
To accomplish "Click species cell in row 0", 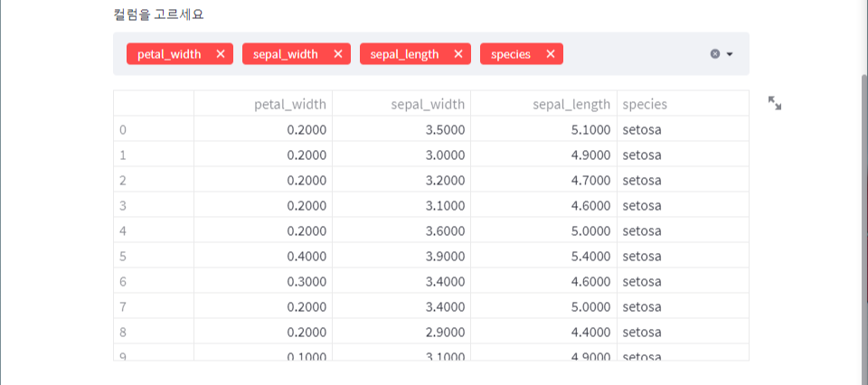I will pyautogui.click(x=684, y=129).
